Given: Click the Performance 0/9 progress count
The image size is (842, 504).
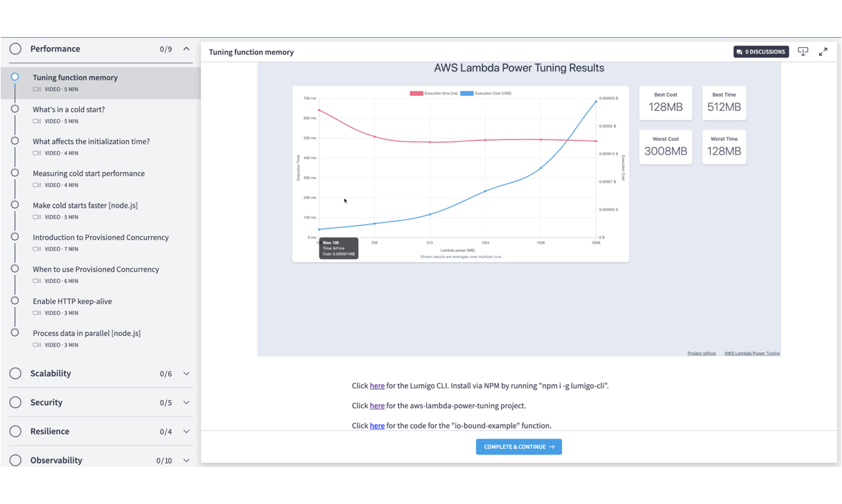Looking at the screenshot, I should pyautogui.click(x=165, y=49).
